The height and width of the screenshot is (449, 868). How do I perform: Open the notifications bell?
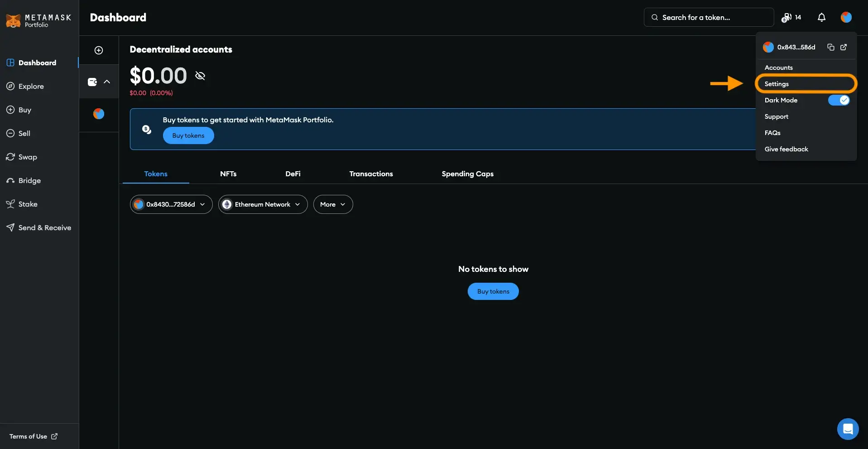point(821,17)
